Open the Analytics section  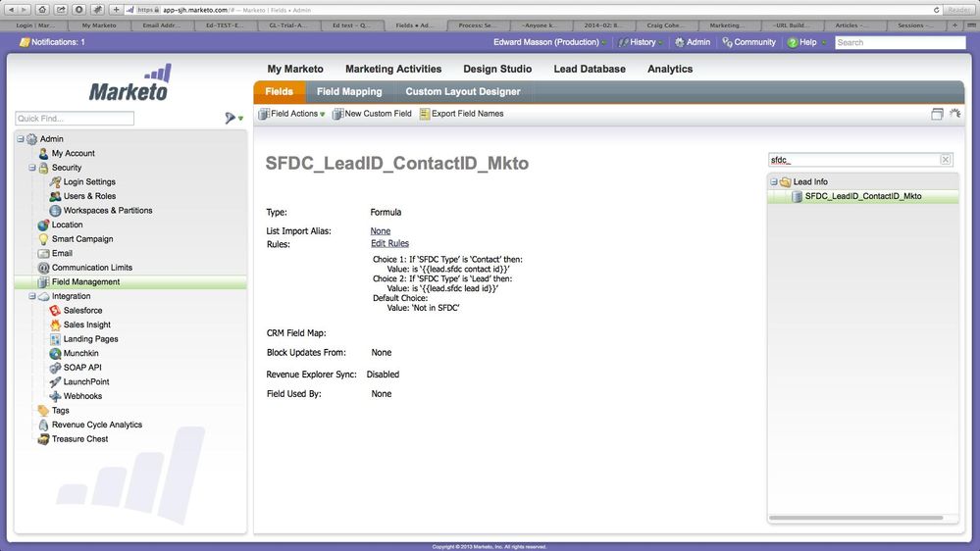click(670, 69)
